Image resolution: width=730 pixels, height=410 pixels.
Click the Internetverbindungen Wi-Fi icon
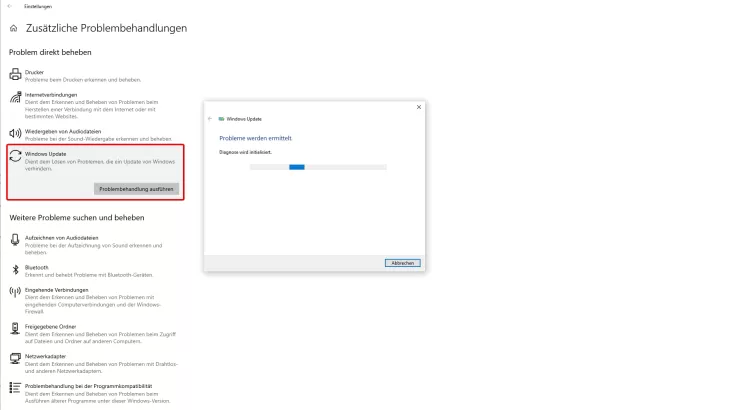[x=15, y=98]
